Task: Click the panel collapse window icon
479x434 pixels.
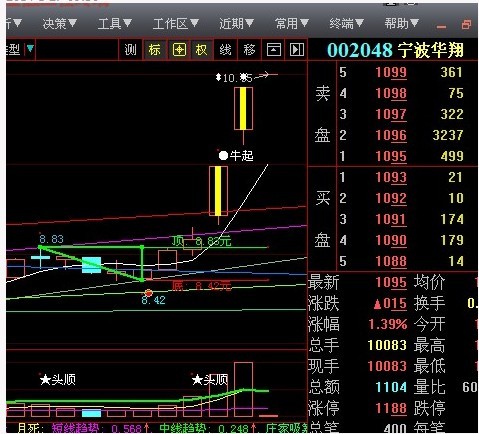Action: click(x=274, y=50)
